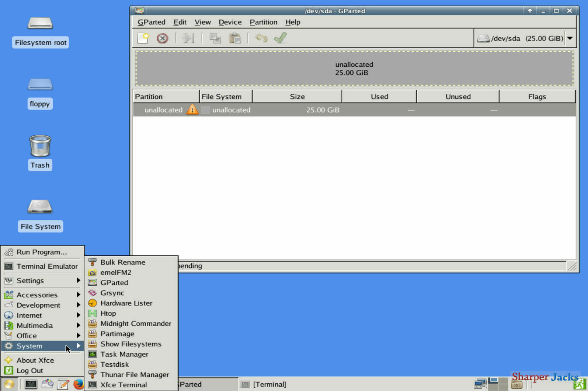Viewport: 588px width, 391px height.
Task: Launch Firefox from the panel
Action: coord(78,384)
